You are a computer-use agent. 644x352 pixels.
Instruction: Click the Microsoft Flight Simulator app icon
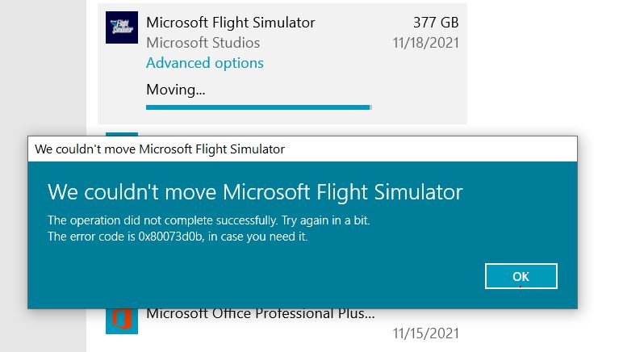coord(122,27)
